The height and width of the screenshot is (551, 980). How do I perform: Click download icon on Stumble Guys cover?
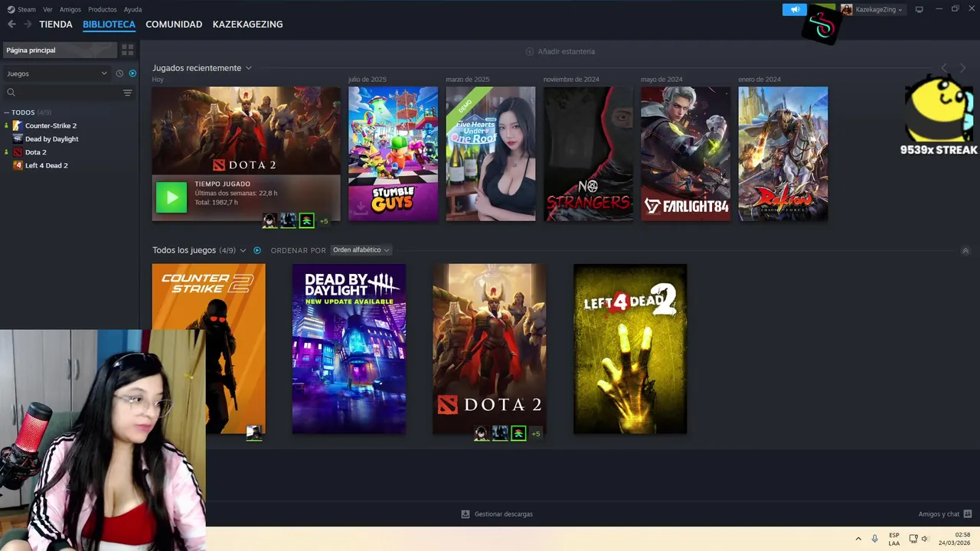[361, 209]
